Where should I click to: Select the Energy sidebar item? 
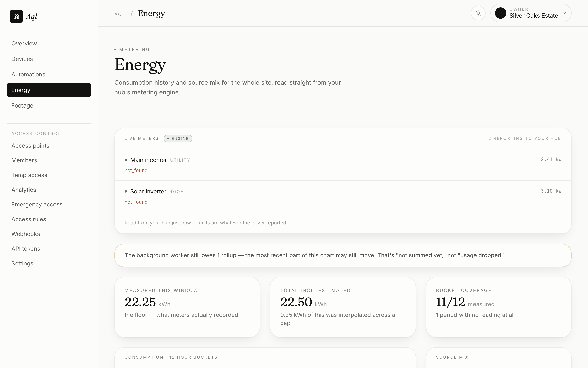(x=49, y=90)
